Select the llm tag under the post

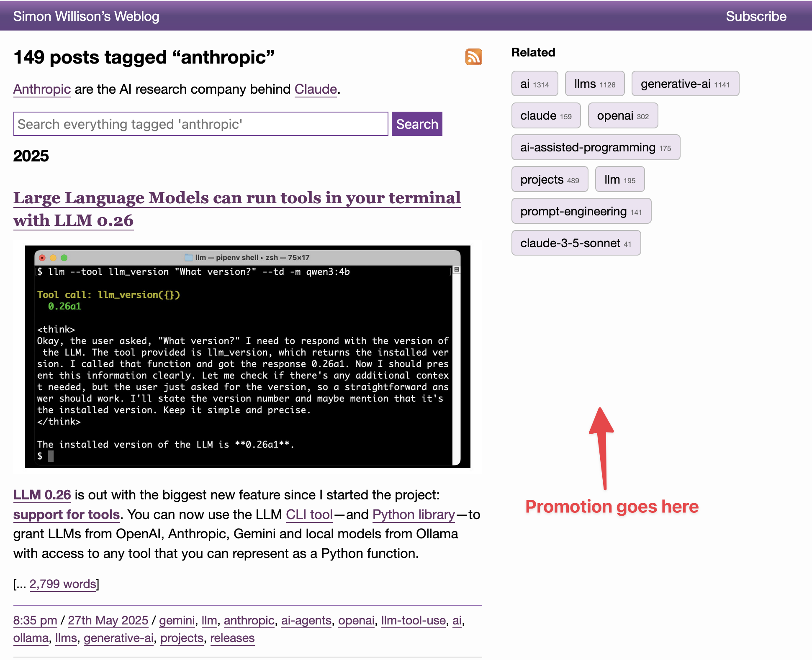click(209, 620)
